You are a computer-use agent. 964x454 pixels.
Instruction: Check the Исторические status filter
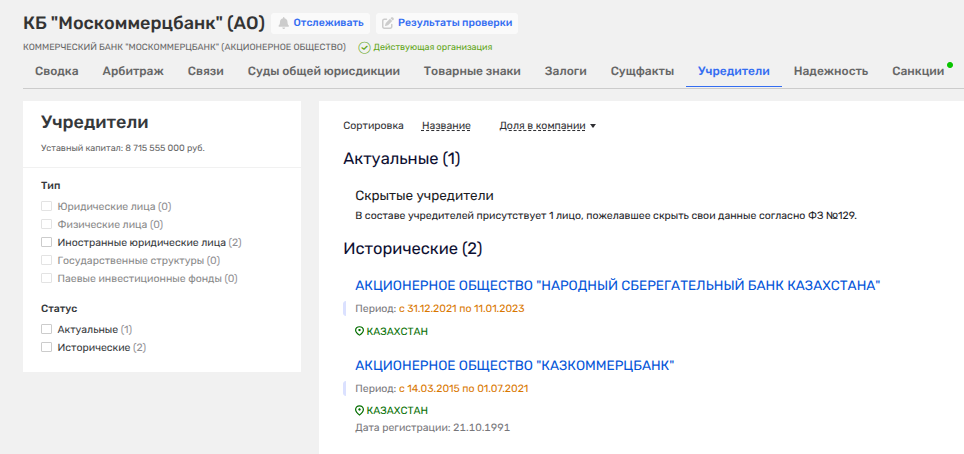coord(46,348)
